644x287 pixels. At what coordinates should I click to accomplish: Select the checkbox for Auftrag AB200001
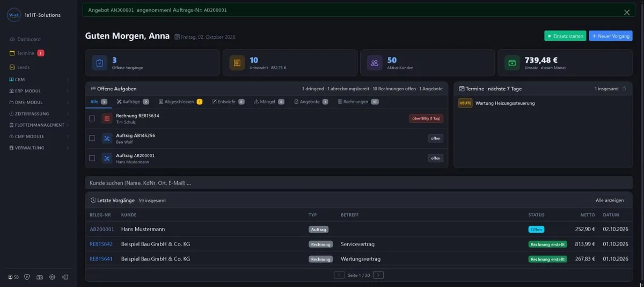92,158
